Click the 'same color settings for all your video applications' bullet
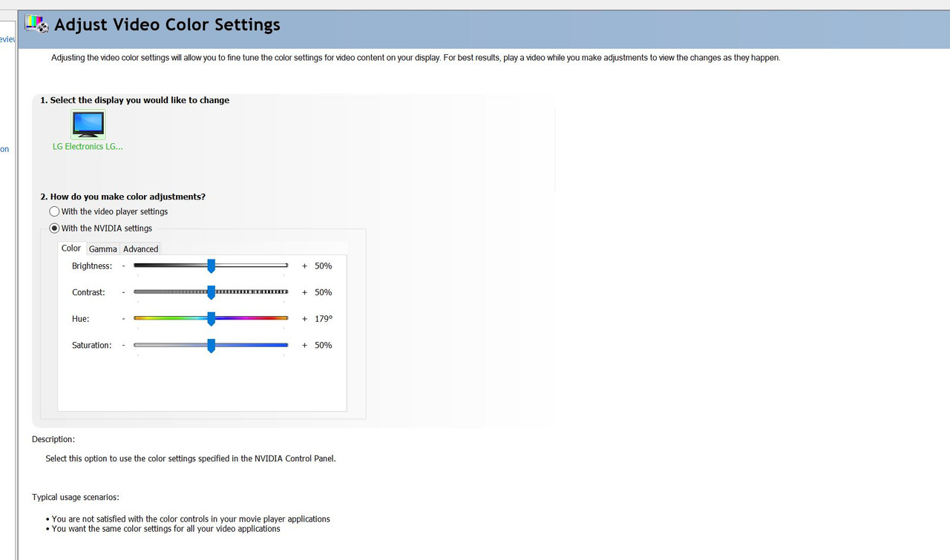950x560 pixels. tap(166, 529)
